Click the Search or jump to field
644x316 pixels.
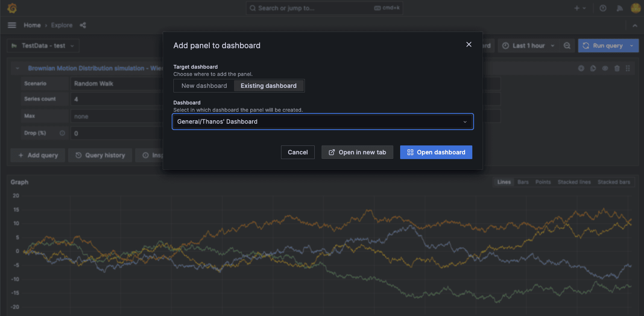pyautogui.click(x=324, y=8)
